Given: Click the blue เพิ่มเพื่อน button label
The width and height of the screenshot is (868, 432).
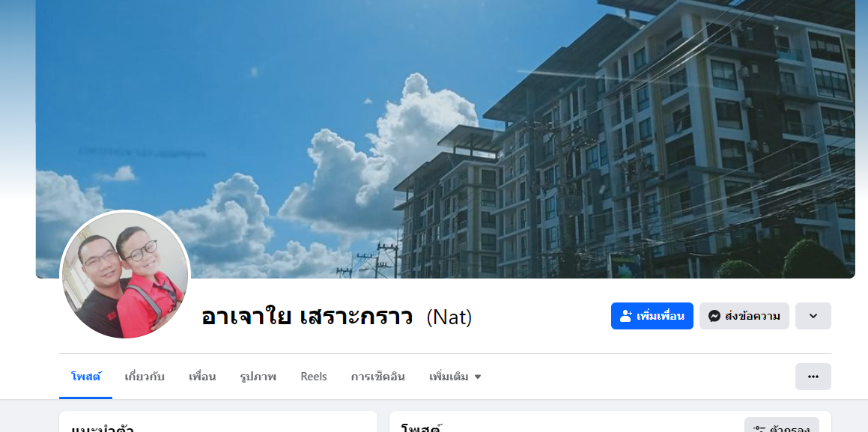Looking at the screenshot, I should [661, 317].
